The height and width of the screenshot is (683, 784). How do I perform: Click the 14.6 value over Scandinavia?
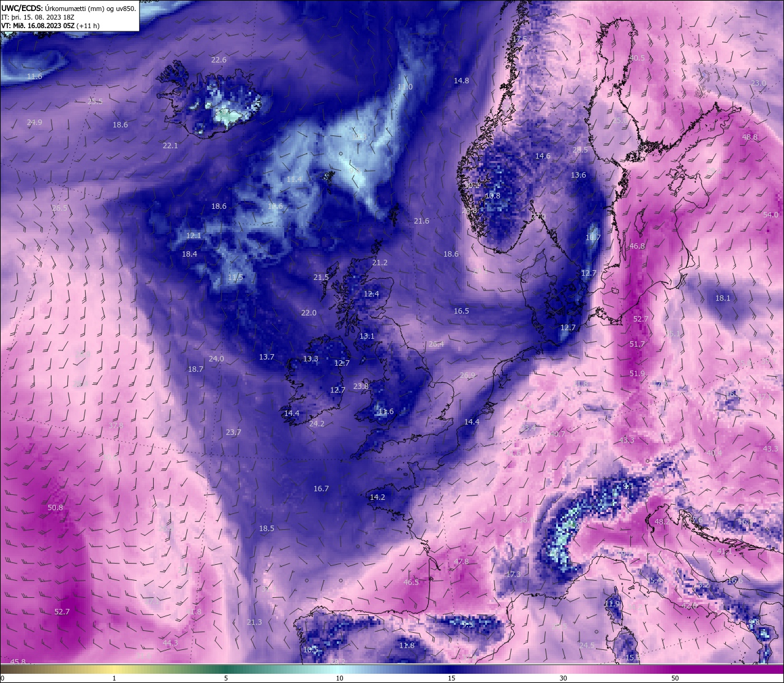(543, 156)
